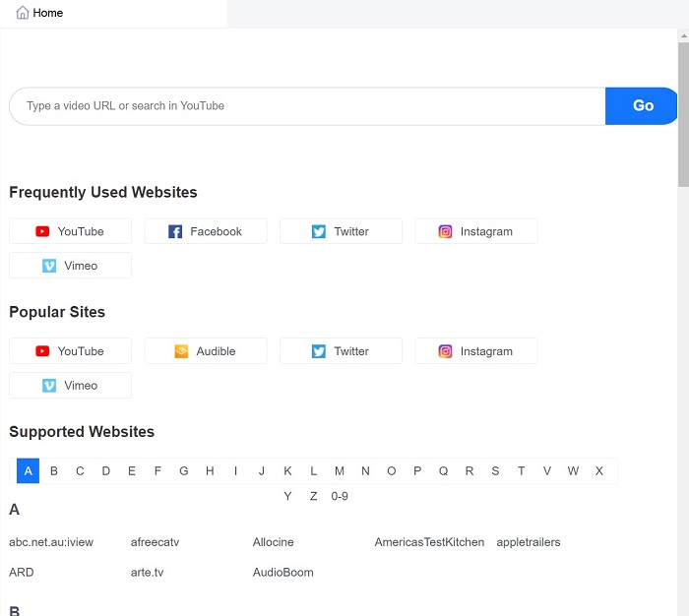689x616 pixels.
Task: Jump to letter N in alphabet index
Action: point(365,471)
